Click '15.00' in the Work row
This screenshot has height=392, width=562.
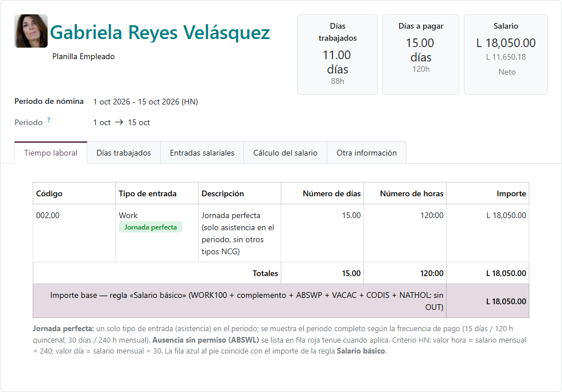pos(351,215)
